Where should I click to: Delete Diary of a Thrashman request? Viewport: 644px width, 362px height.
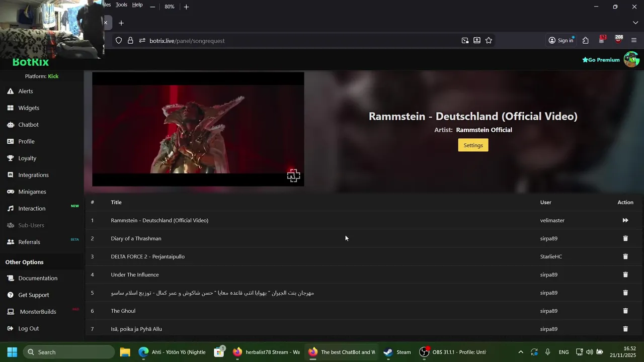(x=625, y=238)
